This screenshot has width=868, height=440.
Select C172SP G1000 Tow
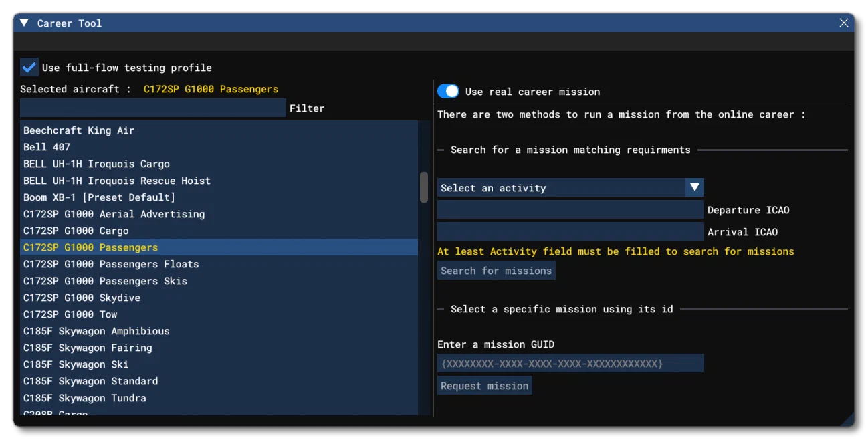pyautogui.click(x=219, y=314)
